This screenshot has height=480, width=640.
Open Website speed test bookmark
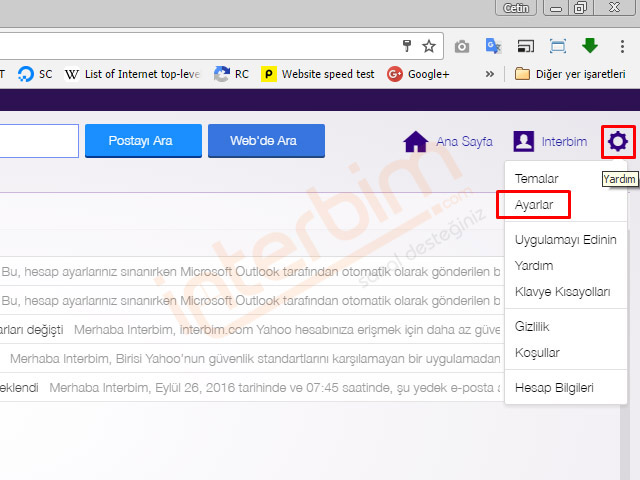318,74
